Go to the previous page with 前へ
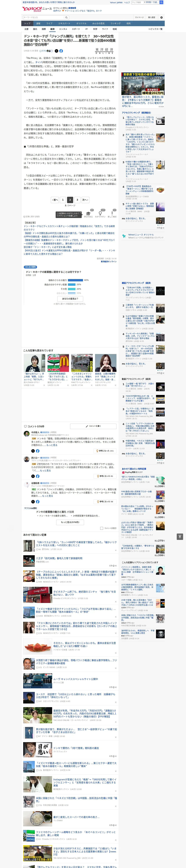The height and width of the screenshot is (868, 186). pyautogui.click(x=55, y=199)
